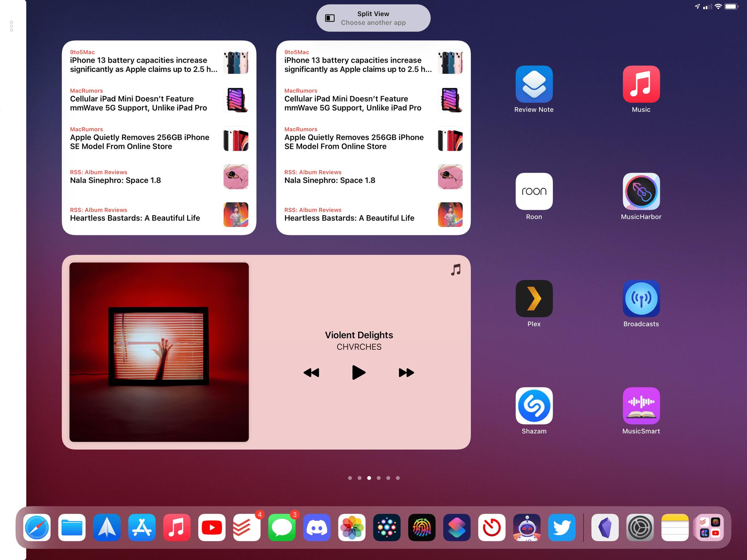The image size is (747, 560).
Task: Tap the music note icon in widget
Action: tap(456, 270)
